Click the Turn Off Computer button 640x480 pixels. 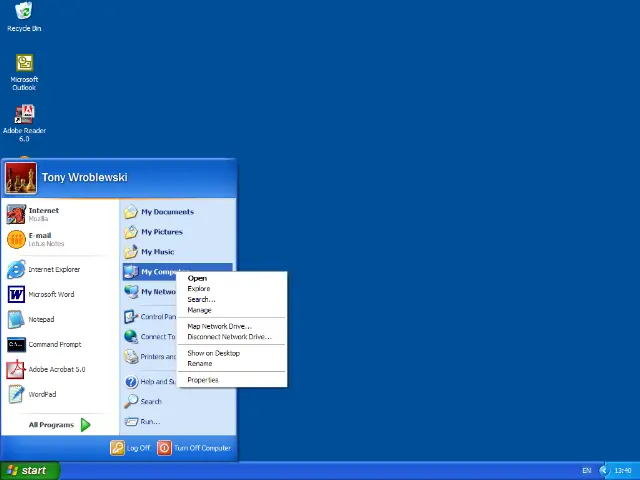[194, 448]
